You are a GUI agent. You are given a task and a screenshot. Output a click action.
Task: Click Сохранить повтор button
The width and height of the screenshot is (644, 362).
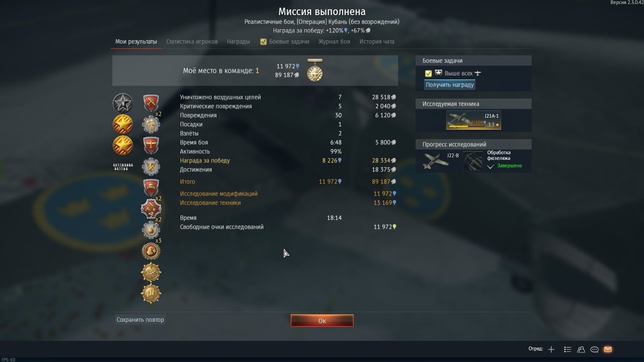(x=140, y=320)
